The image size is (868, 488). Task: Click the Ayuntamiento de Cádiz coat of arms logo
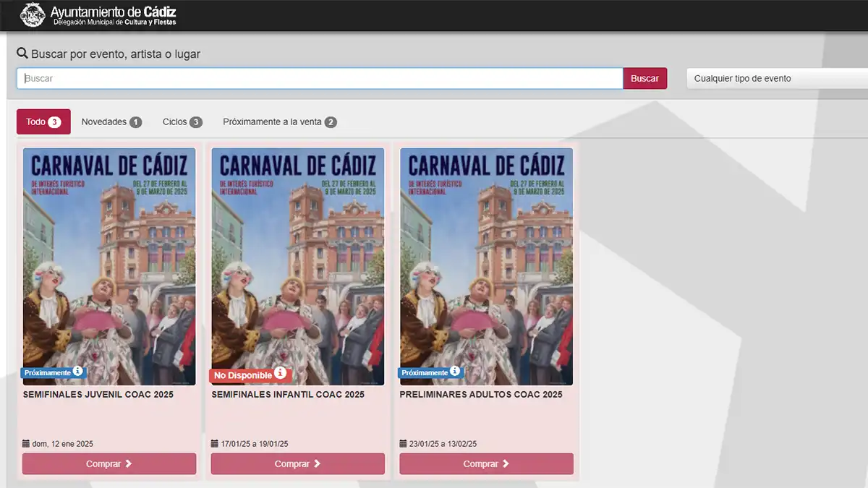32,14
